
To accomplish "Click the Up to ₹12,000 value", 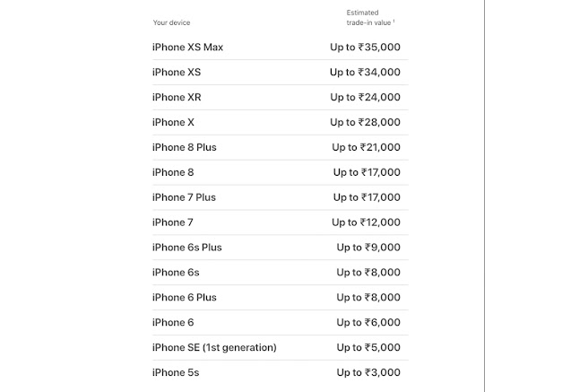I will (366, 222).
